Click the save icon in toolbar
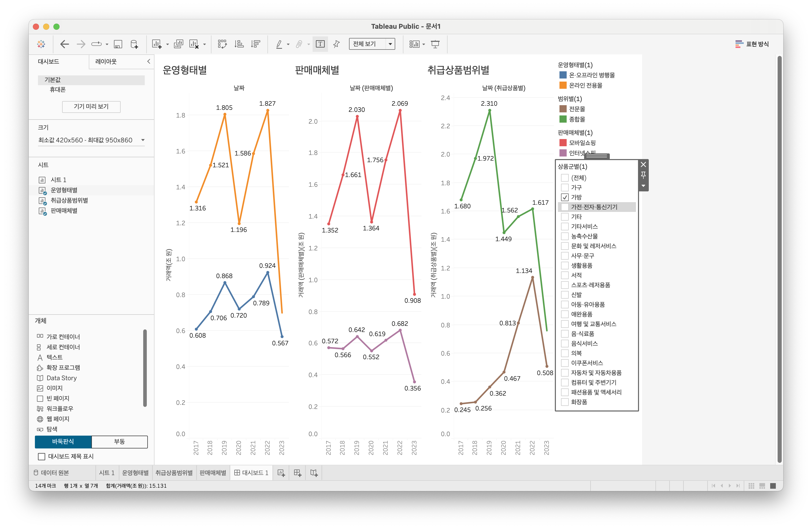Viewport: 812px width, 529px height. pos(118,44)
